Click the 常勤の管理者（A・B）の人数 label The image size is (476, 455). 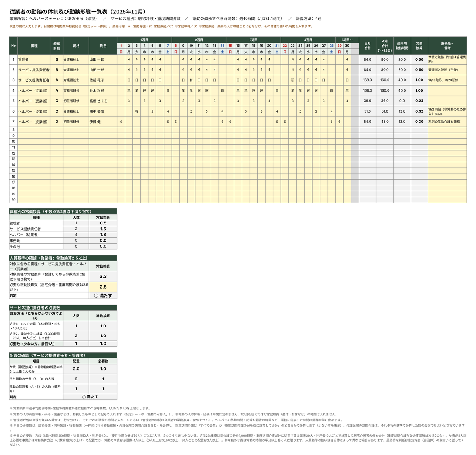point(36,389)
